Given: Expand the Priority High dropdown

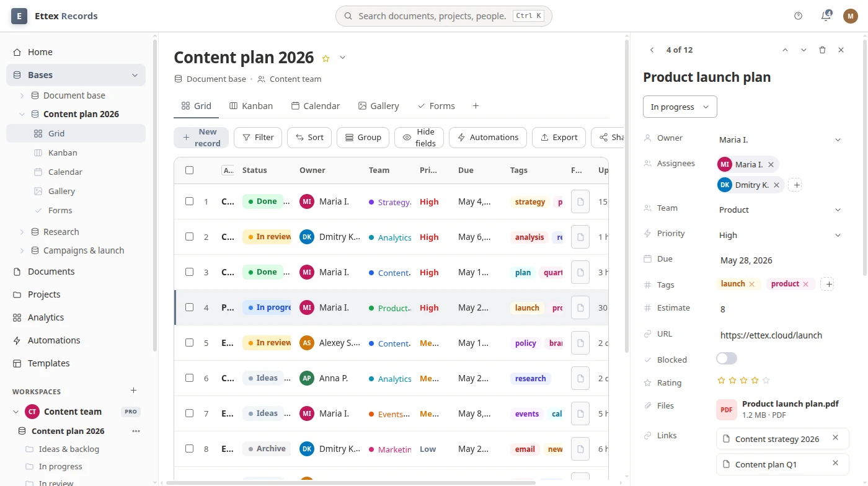Looking at the screenshot, I should [781, 235].
